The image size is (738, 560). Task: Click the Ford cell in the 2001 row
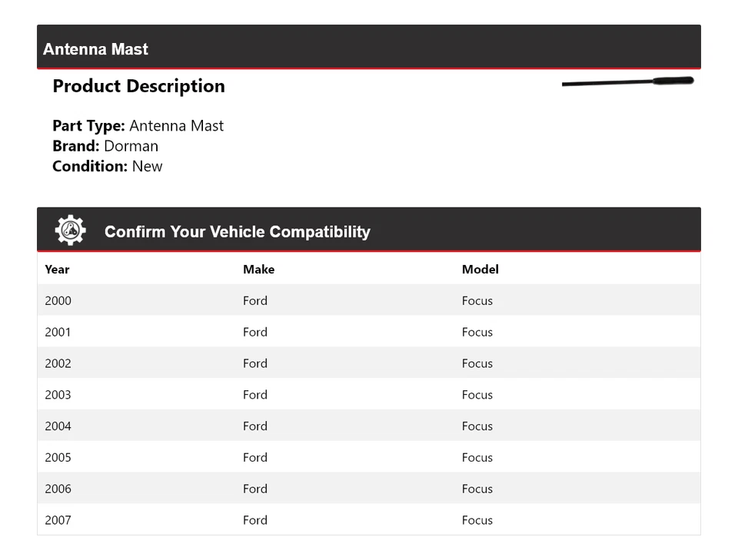tap(255, 333)
